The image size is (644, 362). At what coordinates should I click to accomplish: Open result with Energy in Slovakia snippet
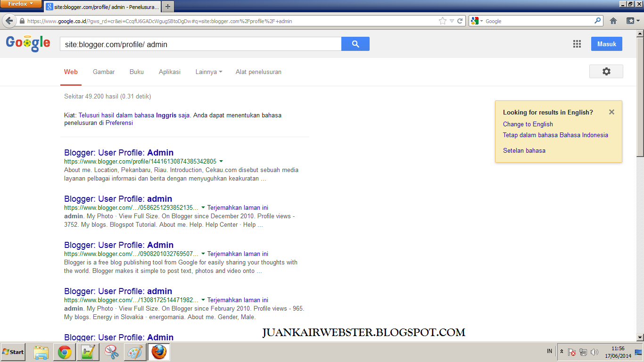pos(118,291)
